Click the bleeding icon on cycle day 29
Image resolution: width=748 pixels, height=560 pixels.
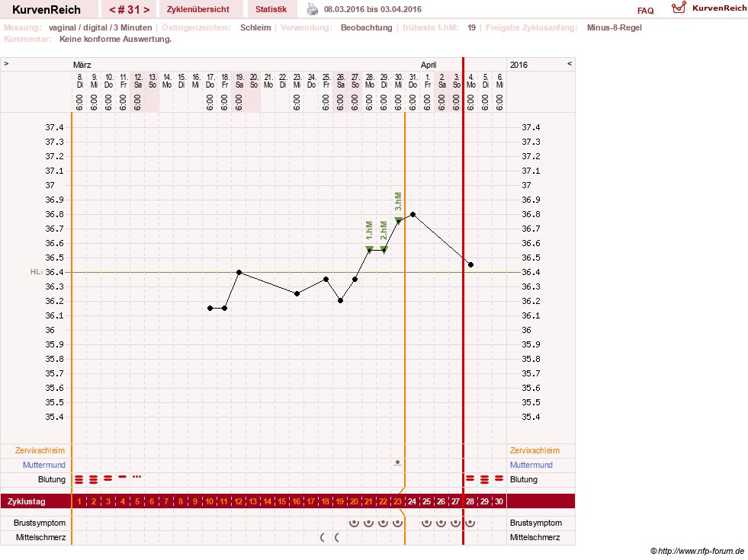point(485,479)
